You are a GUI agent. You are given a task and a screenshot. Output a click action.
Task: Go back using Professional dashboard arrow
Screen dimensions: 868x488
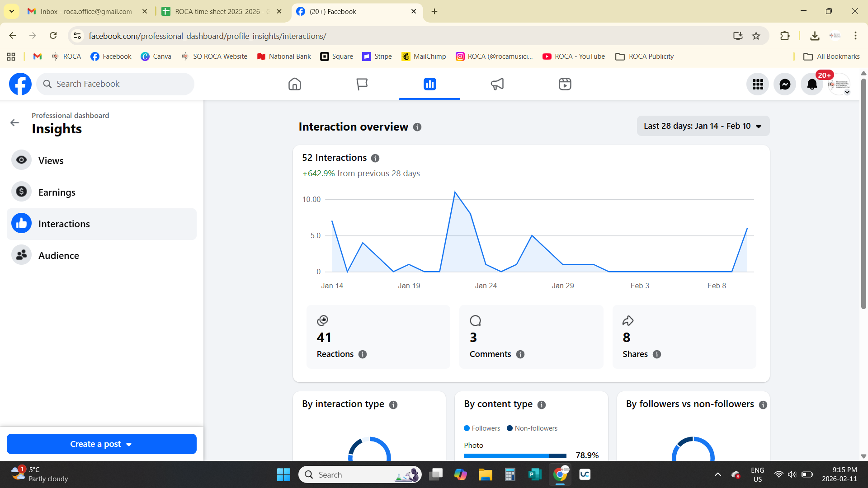coord(14,123)
